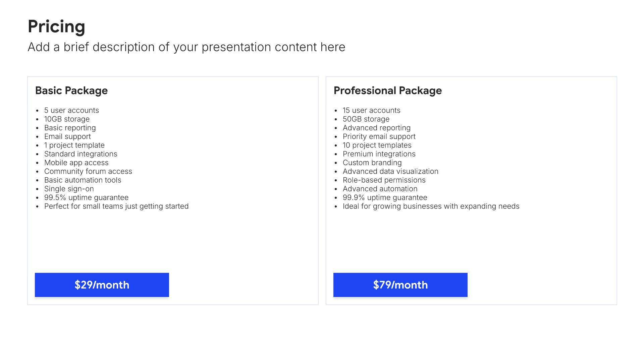Image resolution: width=644 pixels, height=362 pixels.
Task: Select the "10GB storage" list item
Action: tap(67, 119)
